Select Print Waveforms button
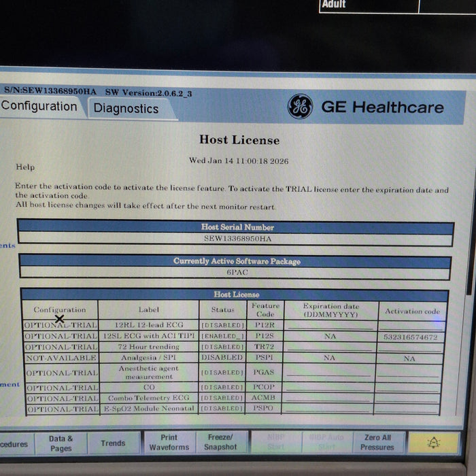This screenshot has width=476, height=476. point(169,442)
